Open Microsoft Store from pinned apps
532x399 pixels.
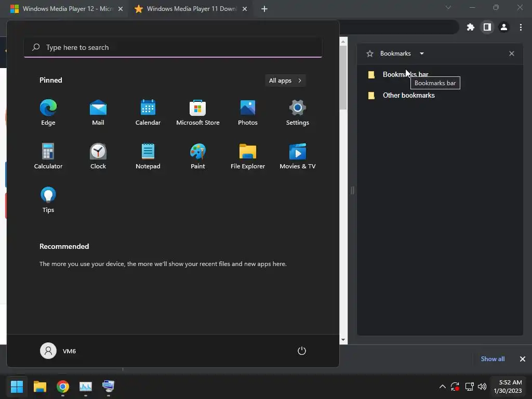pos(198,113)
